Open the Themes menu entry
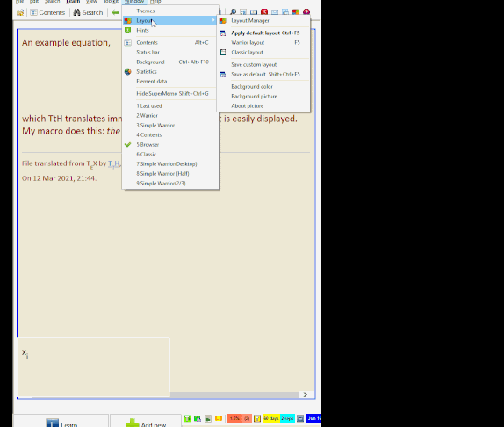Image resolution: width=504 pixels, height=427 pixels. 170,11
